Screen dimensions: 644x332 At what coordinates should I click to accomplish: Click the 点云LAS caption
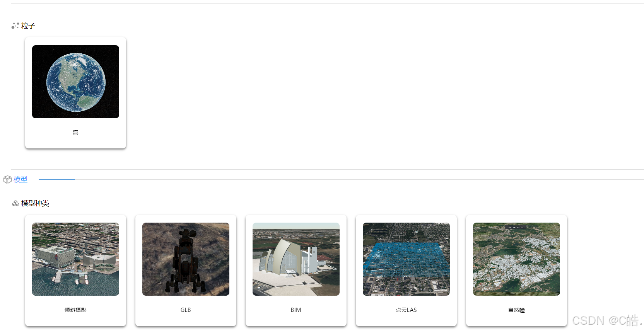click(x=406, y=310)
